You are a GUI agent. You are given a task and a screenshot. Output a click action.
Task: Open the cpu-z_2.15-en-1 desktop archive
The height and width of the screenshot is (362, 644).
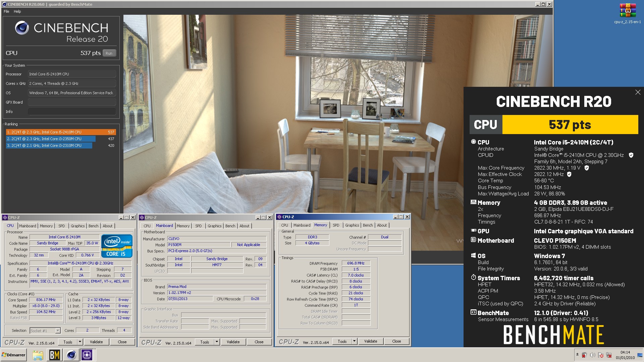tap(627, 14)
